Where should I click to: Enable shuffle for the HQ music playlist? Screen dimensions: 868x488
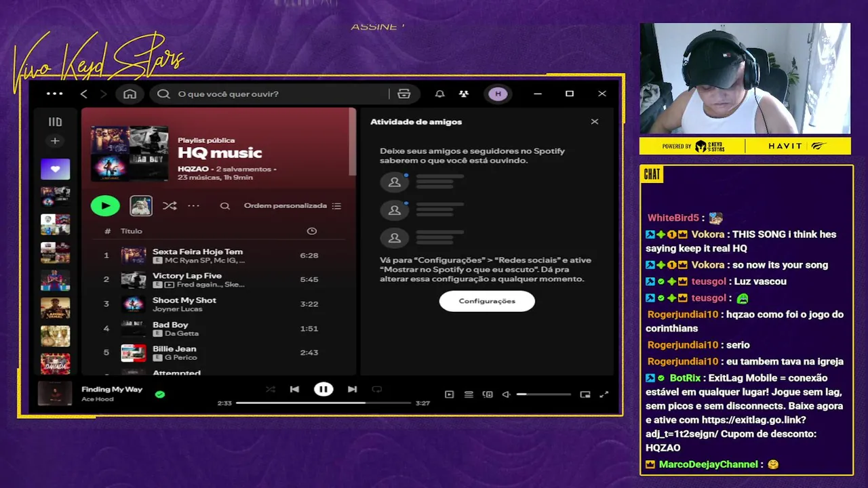170,205
